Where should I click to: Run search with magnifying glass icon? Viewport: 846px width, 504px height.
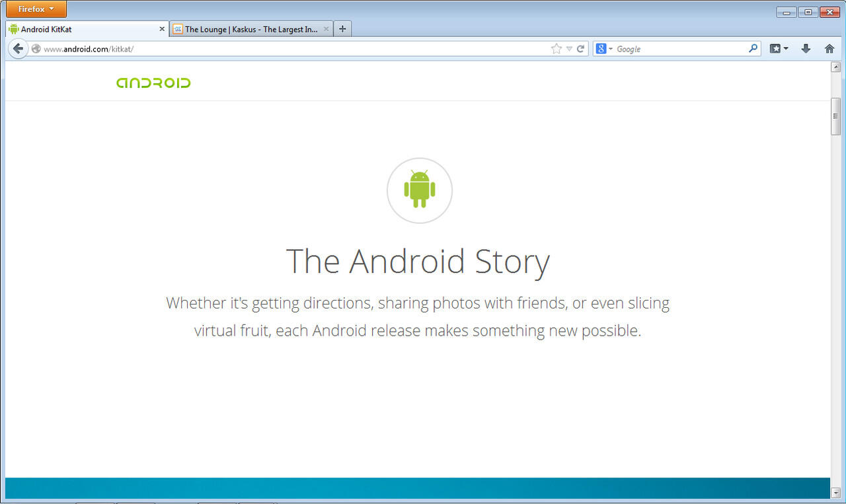[753, 48]
